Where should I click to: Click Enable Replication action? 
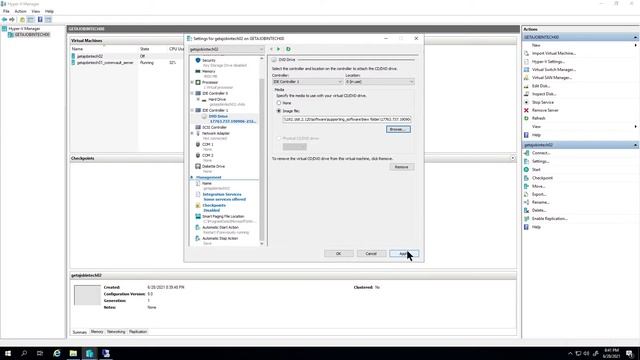tap(549, 219)
